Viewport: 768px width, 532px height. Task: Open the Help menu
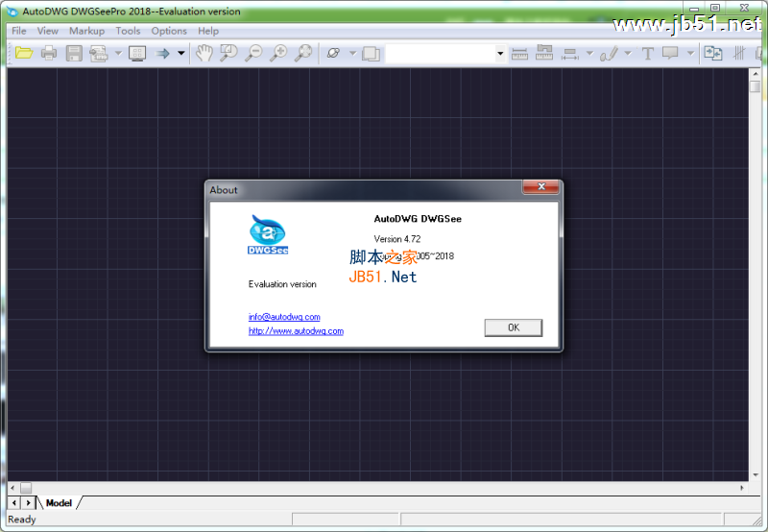tap(208, 31)
